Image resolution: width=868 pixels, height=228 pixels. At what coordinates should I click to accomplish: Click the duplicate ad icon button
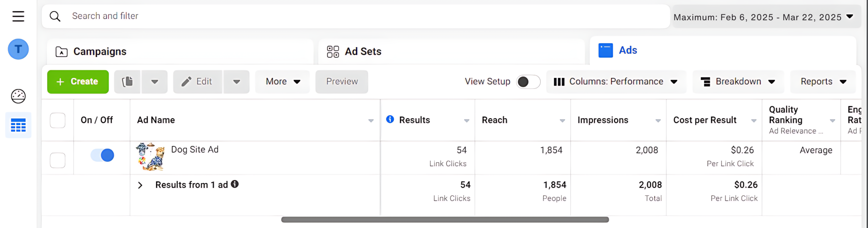click(127, 82)
